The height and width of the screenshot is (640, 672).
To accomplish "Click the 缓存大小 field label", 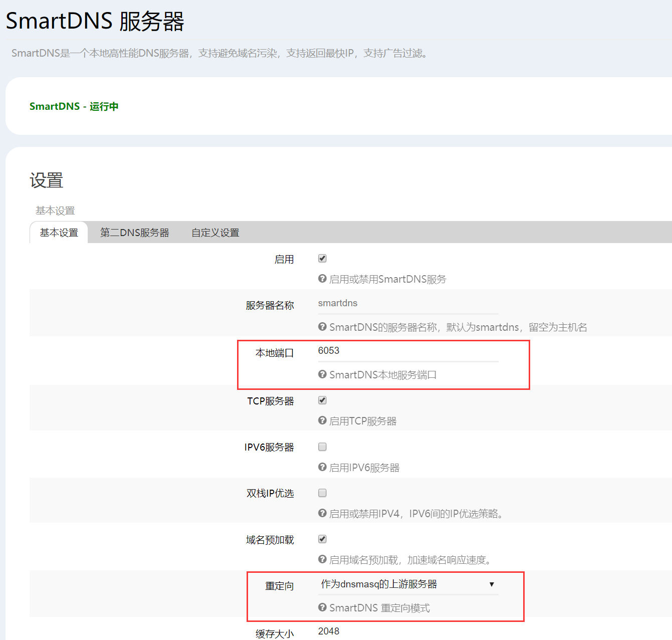I will click(275, 634).
